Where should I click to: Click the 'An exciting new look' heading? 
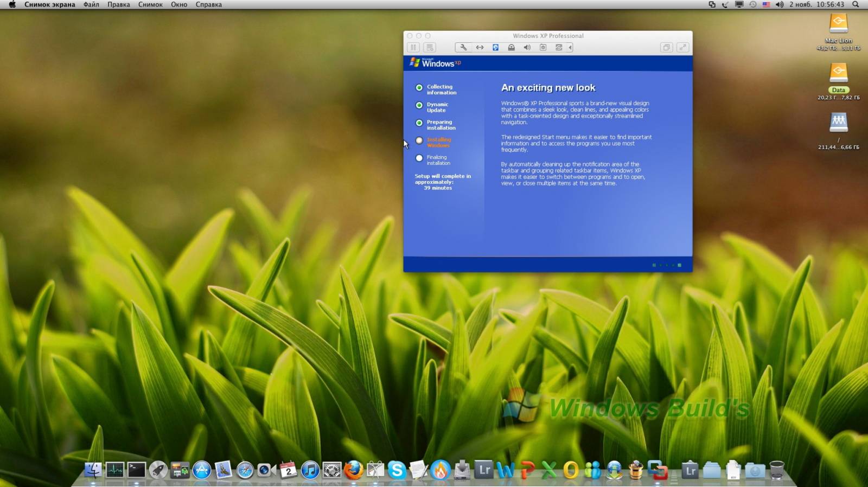(548, 88)
